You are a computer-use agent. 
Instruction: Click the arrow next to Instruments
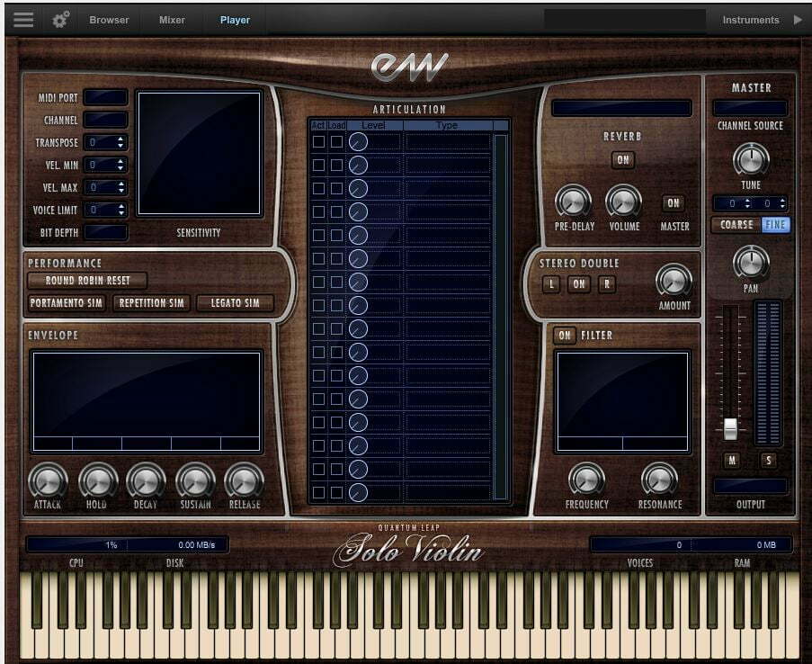tap(798, 20)
